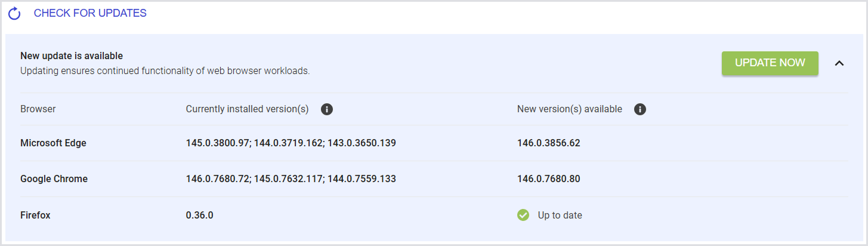Viewport: 868px width, 246px height.
Task: Click Currently installed version(s) column header
Action: point(247,109)
